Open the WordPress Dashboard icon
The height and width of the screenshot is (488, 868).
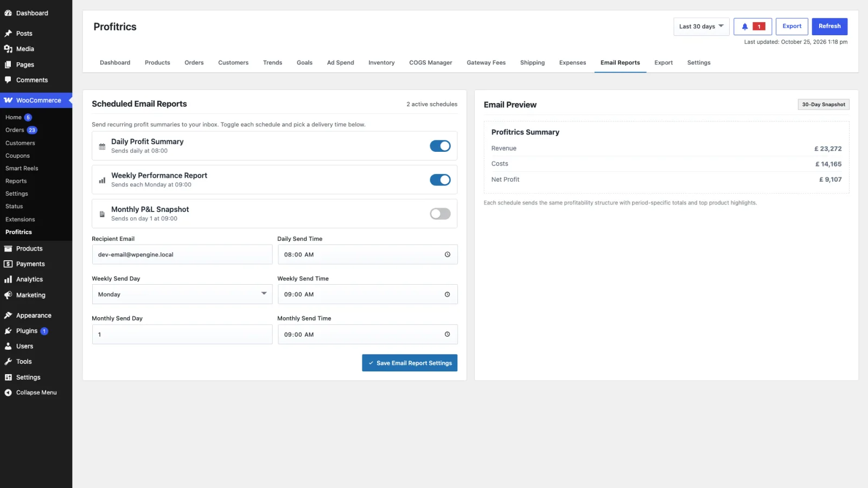8,13
